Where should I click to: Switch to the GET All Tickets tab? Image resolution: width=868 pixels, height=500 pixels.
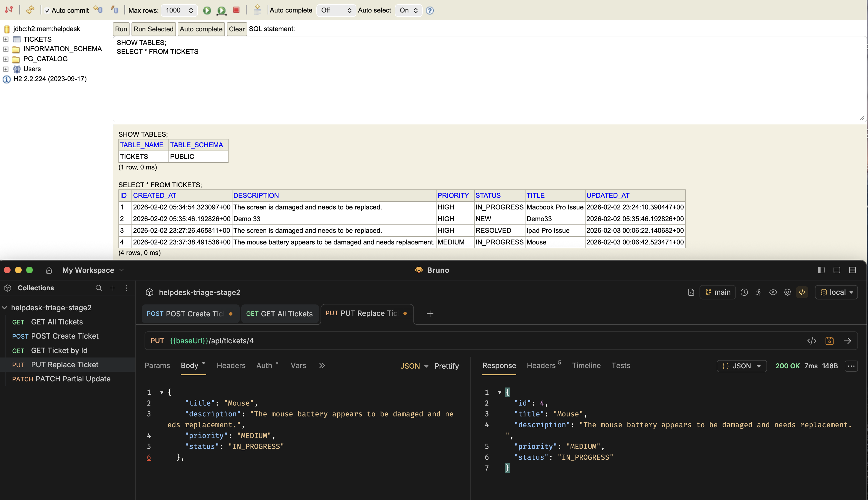pyautogui.click(x=279, y=314)
